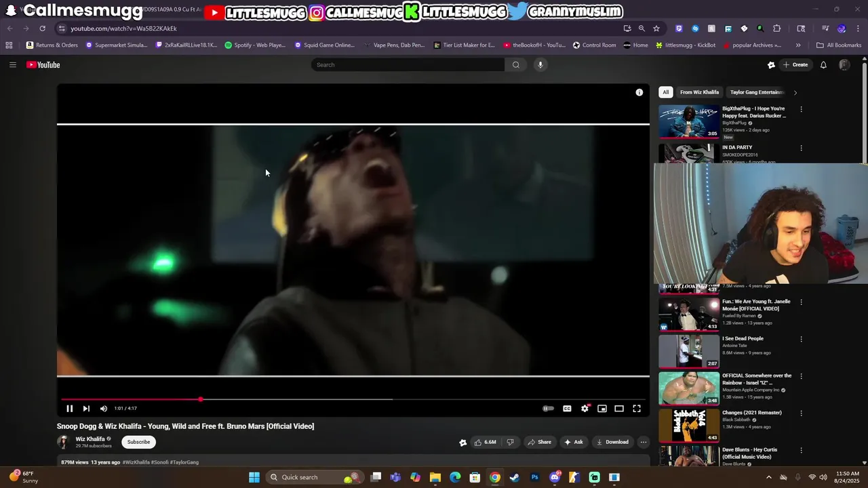Screen dimensions: 868x488
Task: Open options for Changes (2021 Remaster) video
Action: pos(801,413)
